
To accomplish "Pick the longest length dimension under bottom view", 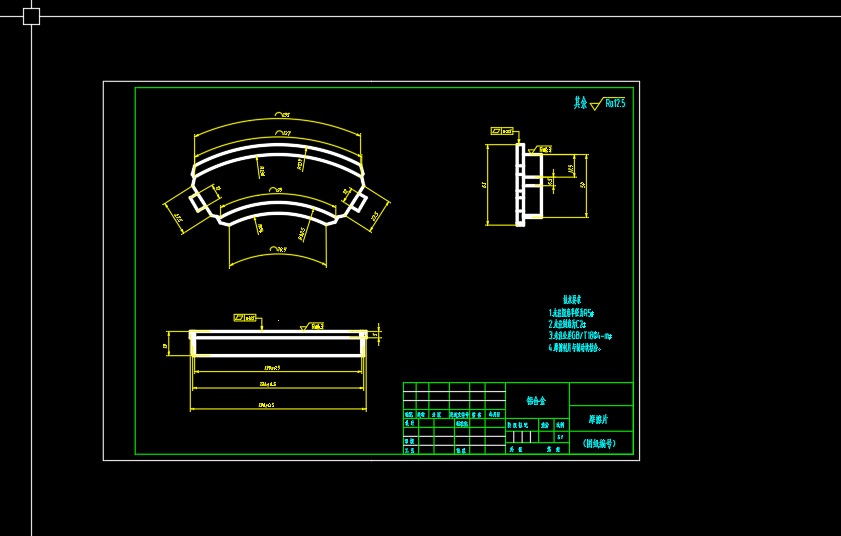I will click(x=266, y=405).
